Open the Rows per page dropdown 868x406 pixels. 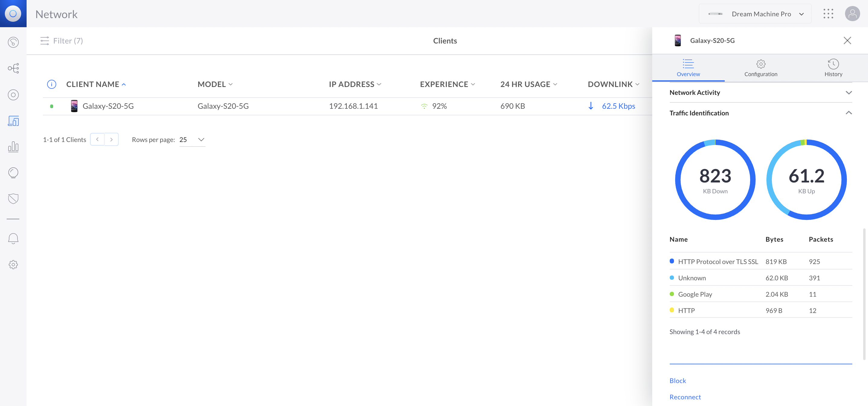click(x=192, y=140)
